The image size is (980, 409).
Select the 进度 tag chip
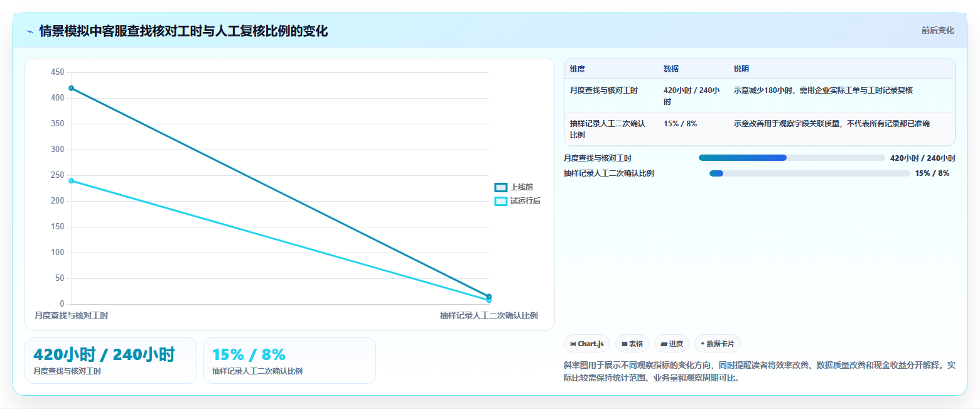coord(671,344)
